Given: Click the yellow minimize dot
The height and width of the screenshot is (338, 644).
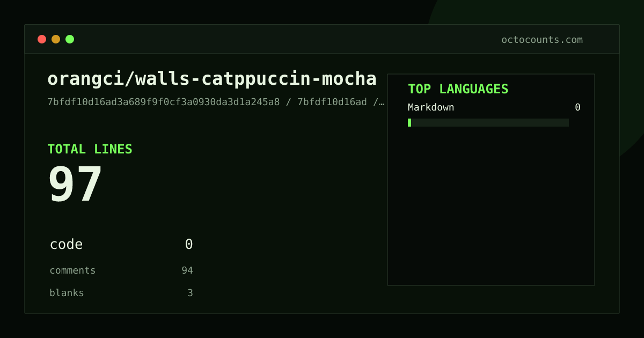Looking at the screenshot, I should click(56, 39).
